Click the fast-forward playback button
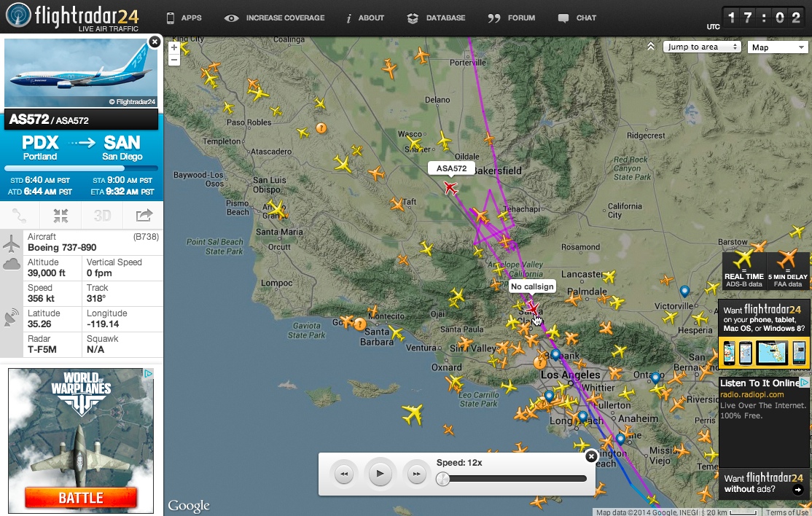 416,474
